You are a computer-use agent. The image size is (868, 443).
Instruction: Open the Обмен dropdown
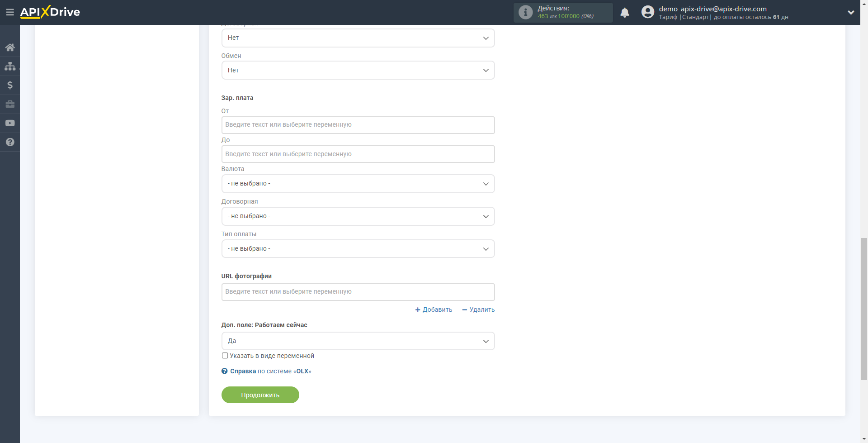point(358,70)
